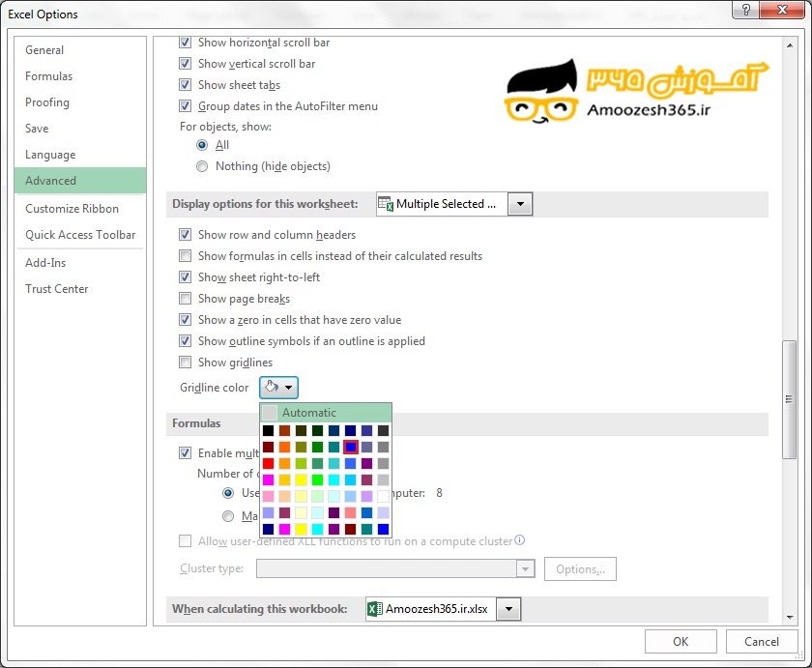Expand the When calculating this workbook dropdown

[509, 609]
